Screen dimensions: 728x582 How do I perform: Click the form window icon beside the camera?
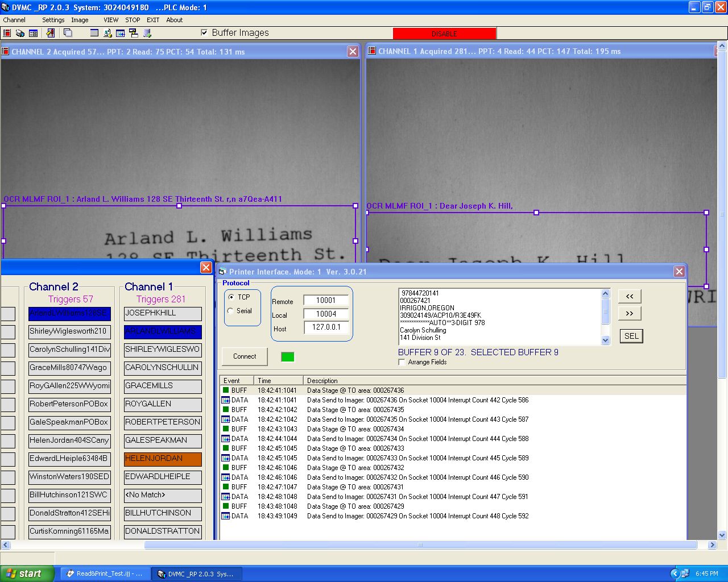click(x=33, y=34)
